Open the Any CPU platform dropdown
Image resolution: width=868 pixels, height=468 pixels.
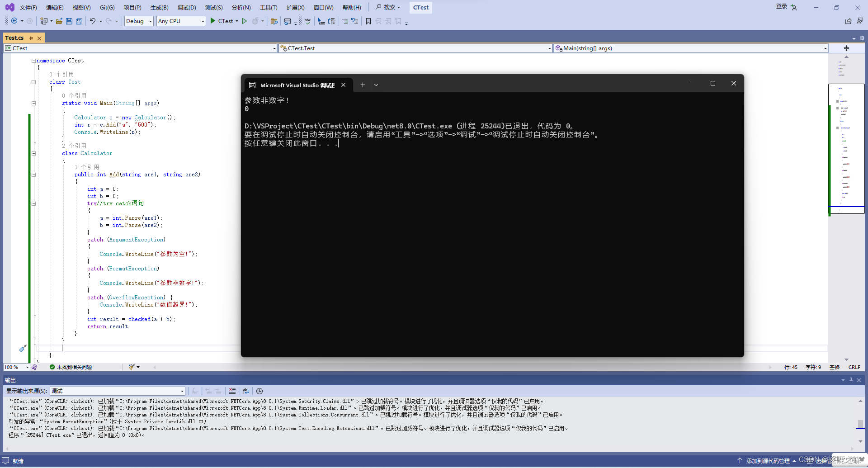pyautogui.click(x=181, y=21)
